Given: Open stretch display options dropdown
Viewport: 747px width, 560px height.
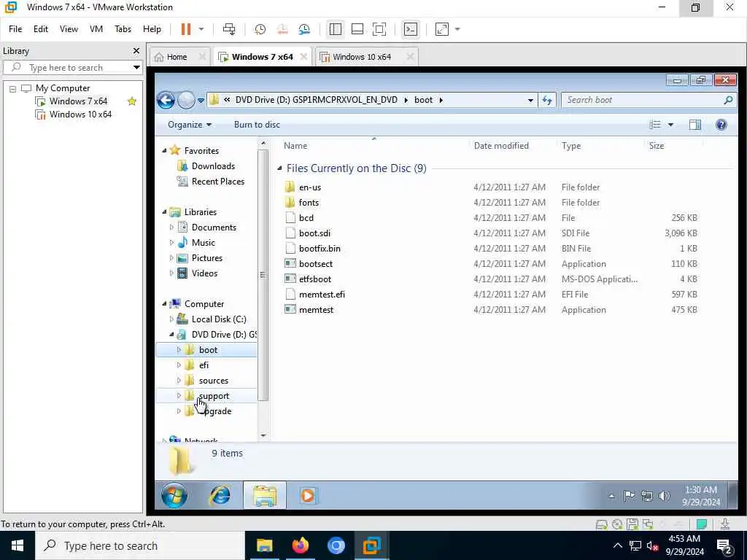Looking at the screenshot, I should click(457, 29).
